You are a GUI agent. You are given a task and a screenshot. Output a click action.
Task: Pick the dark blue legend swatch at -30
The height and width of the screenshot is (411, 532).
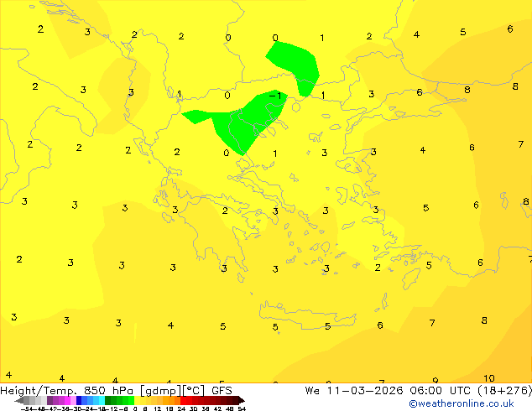79,400
